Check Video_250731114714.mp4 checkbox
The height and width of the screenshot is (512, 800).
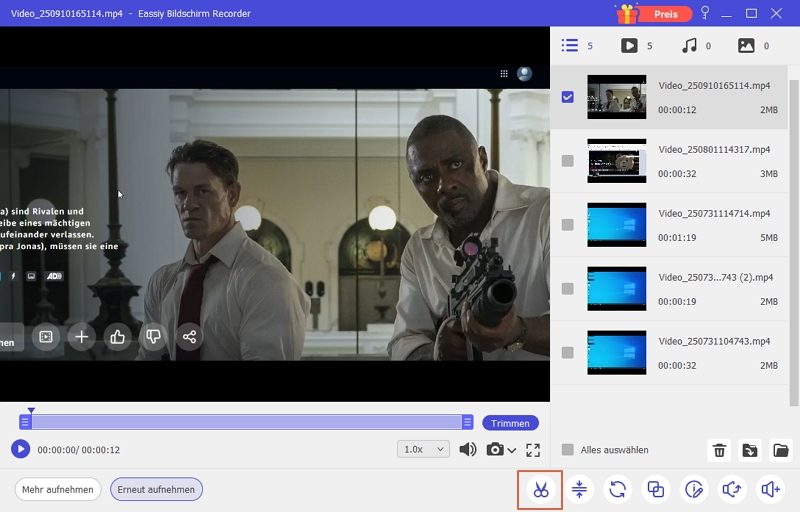click(567, 225)
